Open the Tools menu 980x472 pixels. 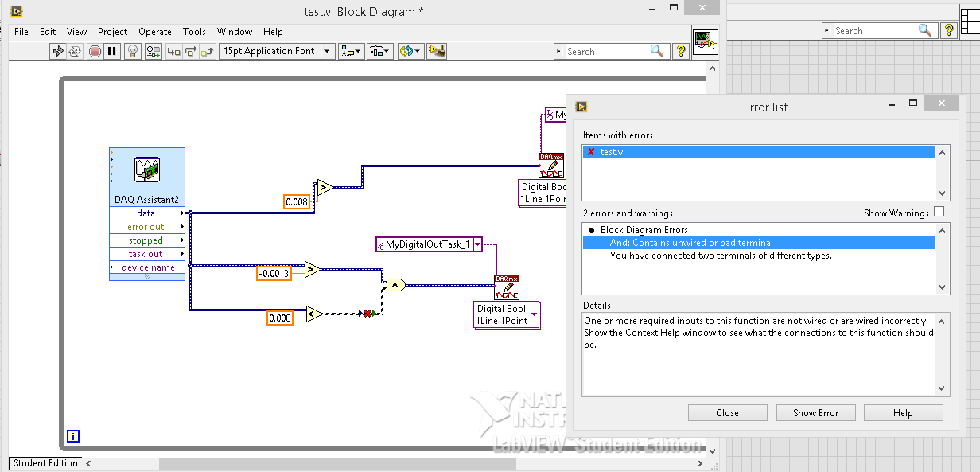(195, 32)
